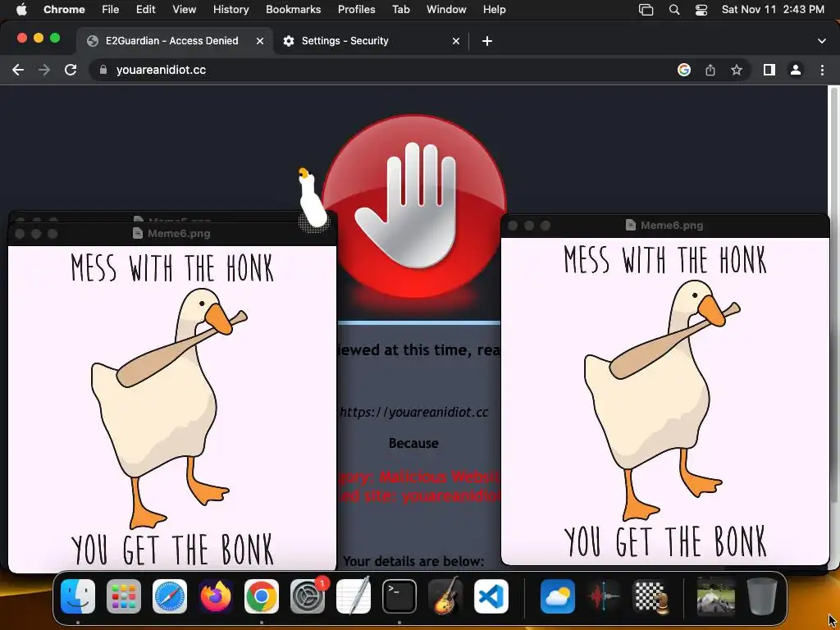
Task: Bookmark this tab with the star icon
Action: pyautogui.click(x=737, y=71)
